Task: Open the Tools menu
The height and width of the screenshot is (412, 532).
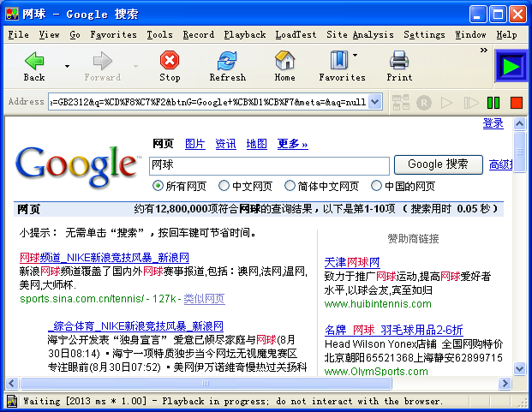Action: tap(159, 34)
